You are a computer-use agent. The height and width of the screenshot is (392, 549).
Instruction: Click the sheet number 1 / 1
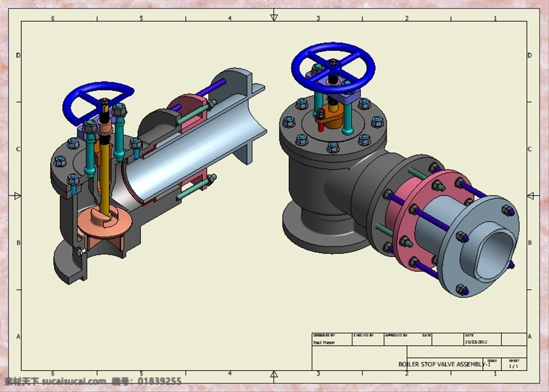(514, 366)
